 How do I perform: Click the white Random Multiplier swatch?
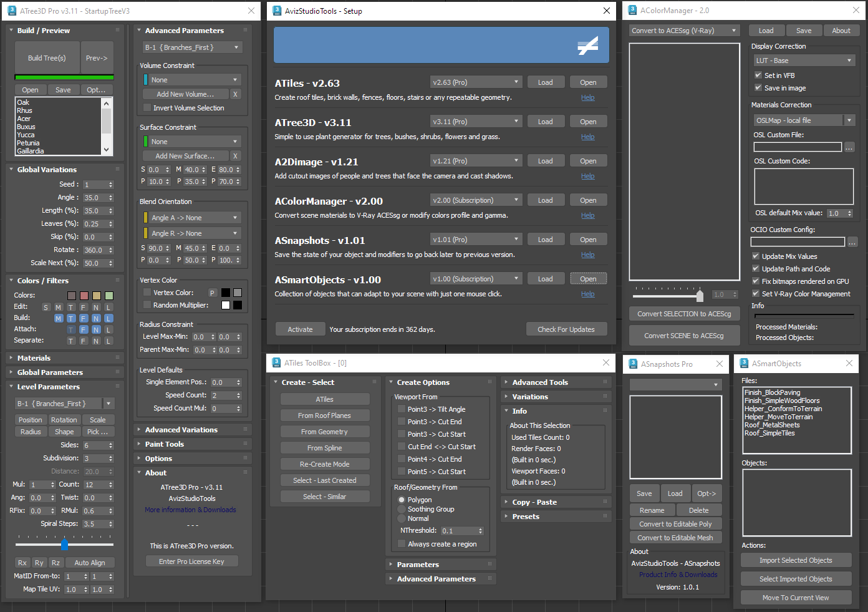[x=226, y=305]
